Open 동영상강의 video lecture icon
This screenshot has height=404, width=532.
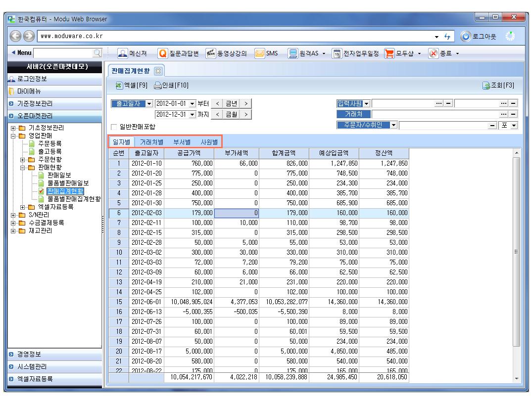tap(211, 53)
